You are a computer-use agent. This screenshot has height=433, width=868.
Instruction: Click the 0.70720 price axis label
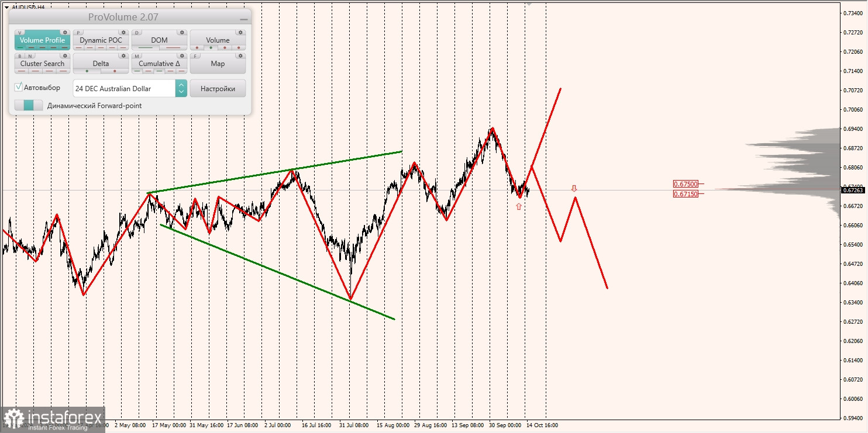(x=853, y=91)
